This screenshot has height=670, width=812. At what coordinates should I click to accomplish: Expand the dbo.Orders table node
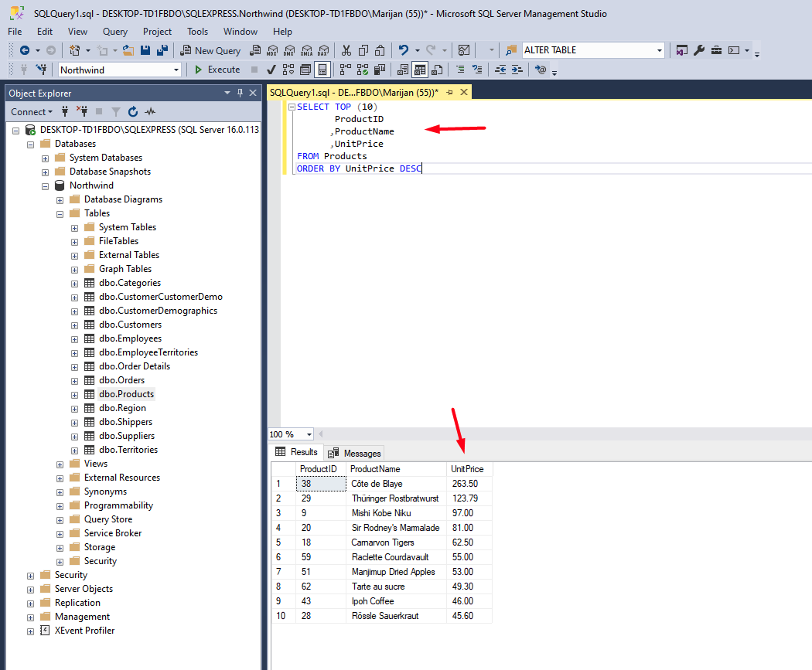74,381
